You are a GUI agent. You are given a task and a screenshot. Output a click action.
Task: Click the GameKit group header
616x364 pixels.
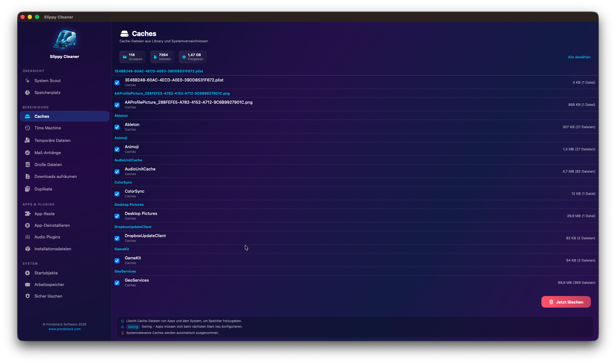tap(122, 249)
